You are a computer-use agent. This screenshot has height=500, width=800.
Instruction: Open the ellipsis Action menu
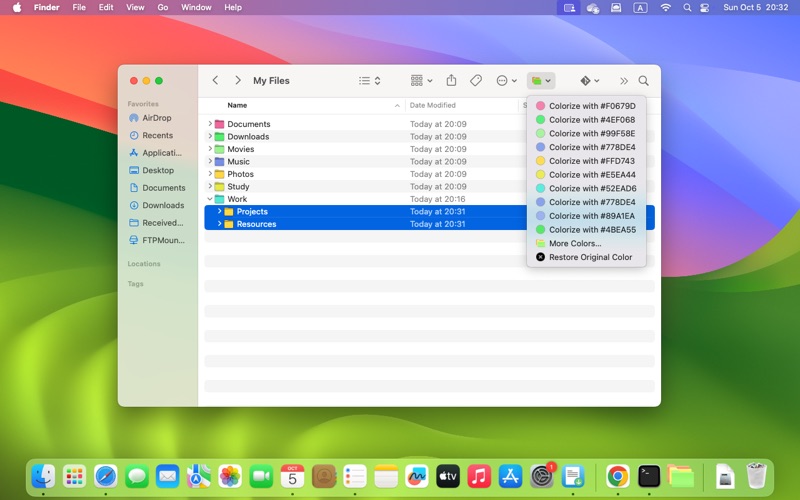point(506,81)
